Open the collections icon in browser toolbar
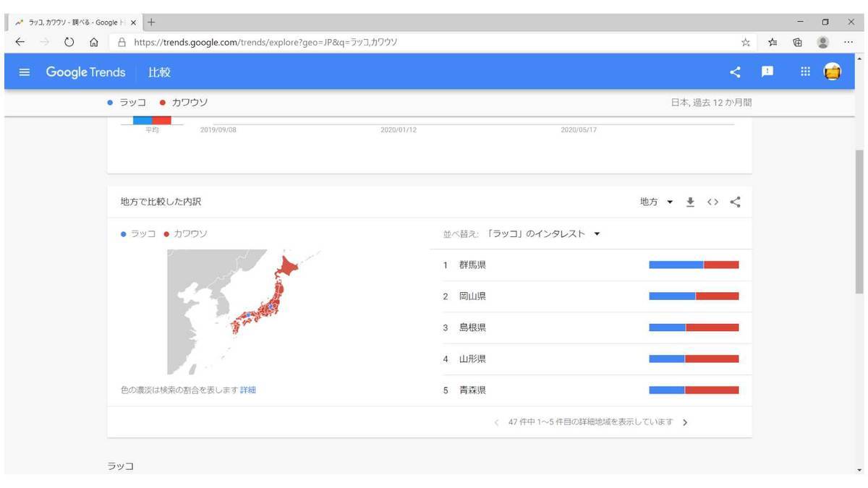 point(797,42)
